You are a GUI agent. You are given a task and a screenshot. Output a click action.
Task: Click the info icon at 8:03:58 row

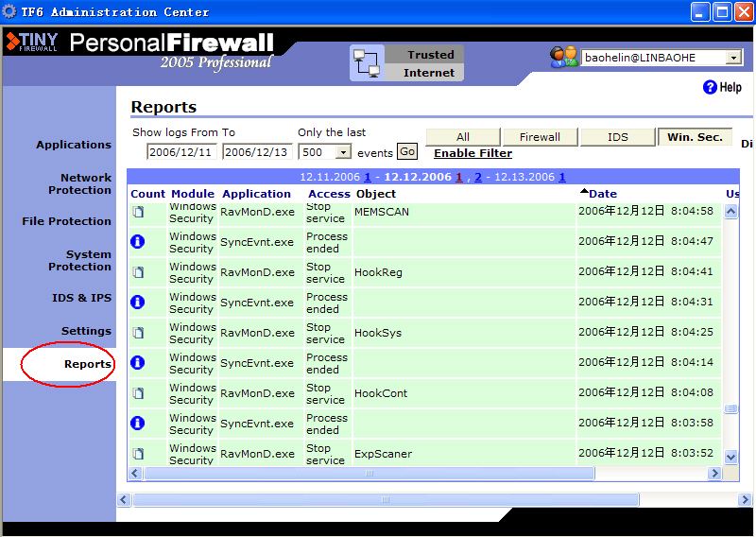point(137,424)
